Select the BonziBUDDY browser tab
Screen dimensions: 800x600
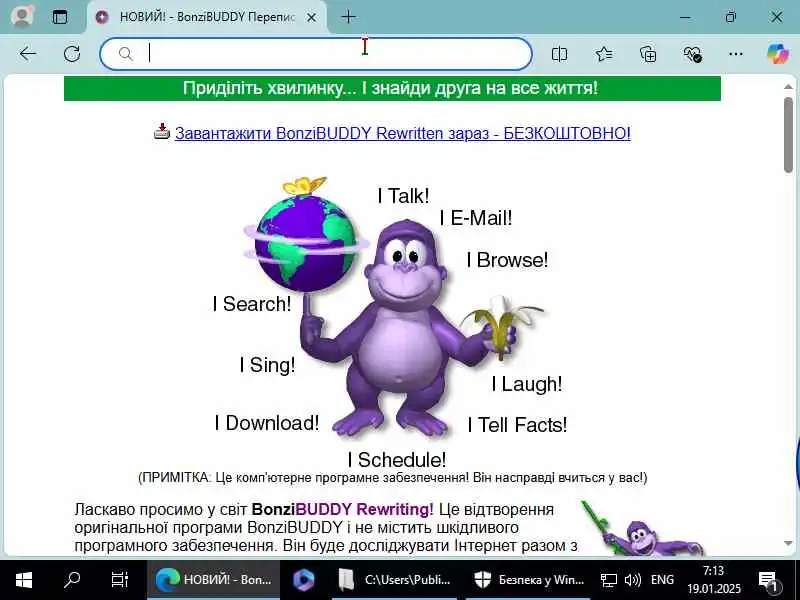click(x=207, y=17)
